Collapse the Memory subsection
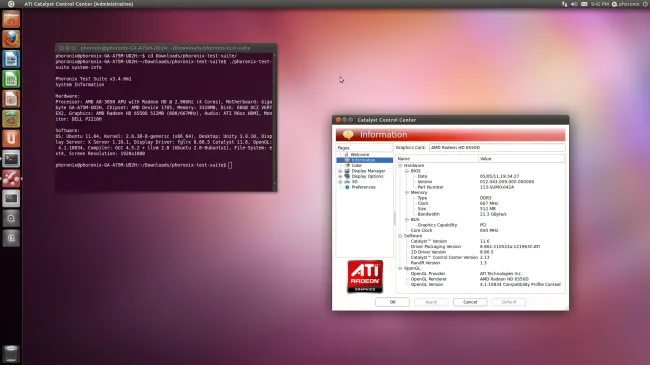Viewport: 650px width, 365px height. click(407, 192)
